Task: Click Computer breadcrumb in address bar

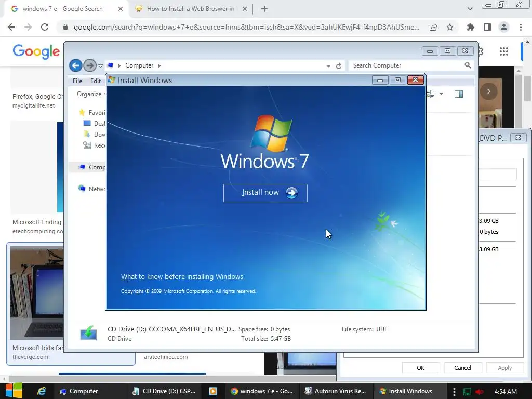Action: pyautogui.click(x=139, y=65)
